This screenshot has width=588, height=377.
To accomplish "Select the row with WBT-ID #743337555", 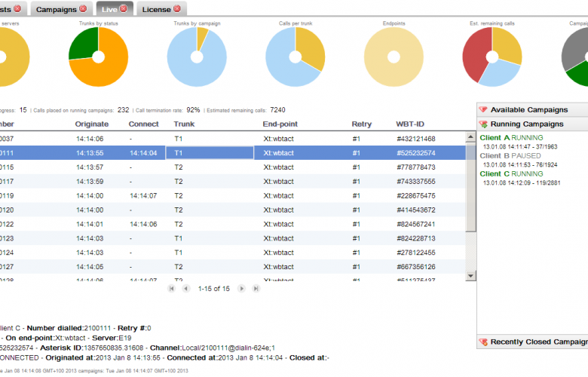I will [232, 182].
